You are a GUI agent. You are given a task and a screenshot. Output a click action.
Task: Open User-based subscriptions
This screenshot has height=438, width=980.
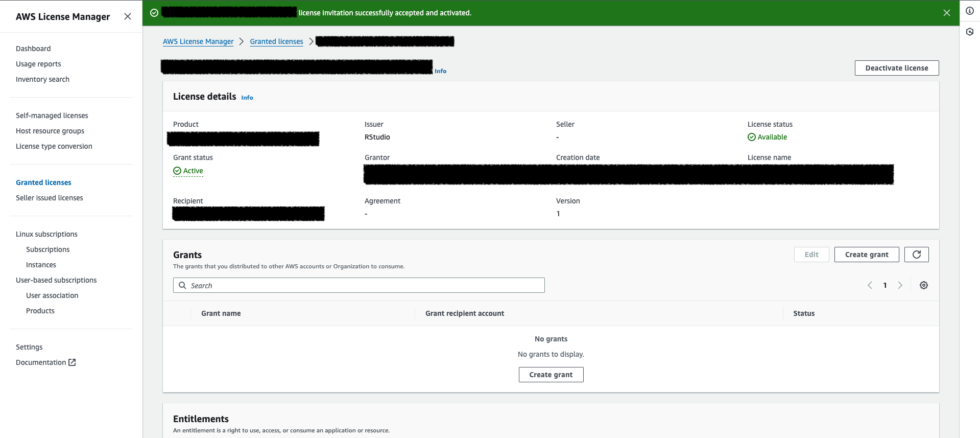click(56, 280)
